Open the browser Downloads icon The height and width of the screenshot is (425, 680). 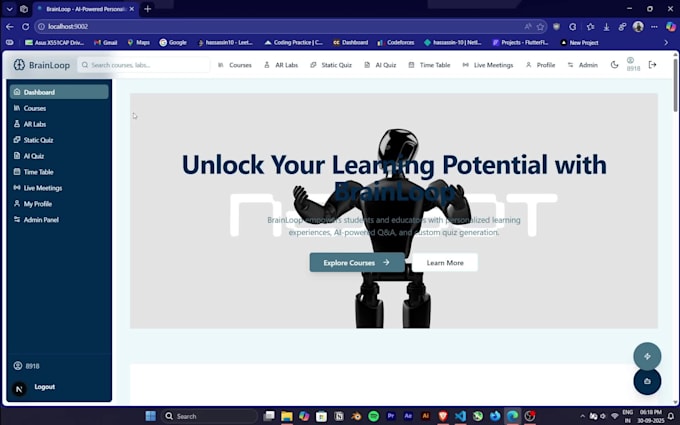(606, 27)
